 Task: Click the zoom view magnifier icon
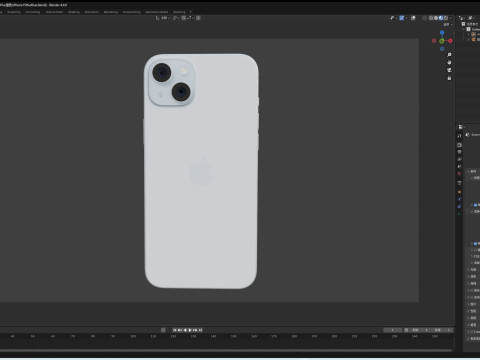pos(449,55)
